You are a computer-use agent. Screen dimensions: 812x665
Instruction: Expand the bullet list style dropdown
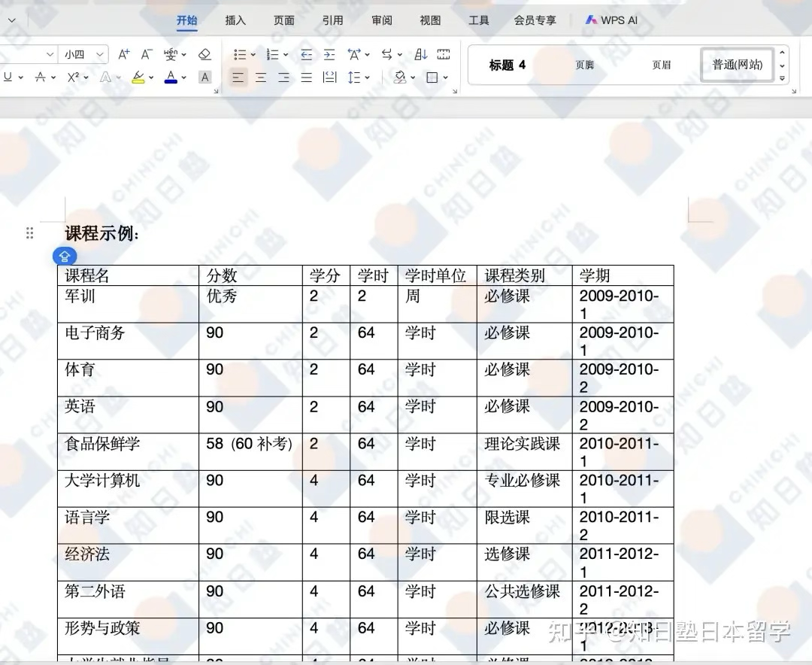pyautogui.click(x=253, y=54)
